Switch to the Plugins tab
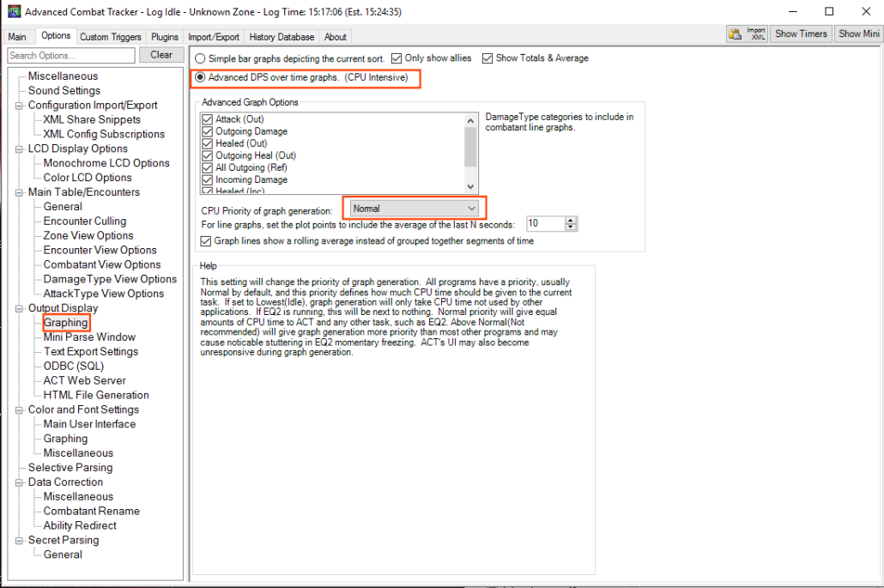 165,37
